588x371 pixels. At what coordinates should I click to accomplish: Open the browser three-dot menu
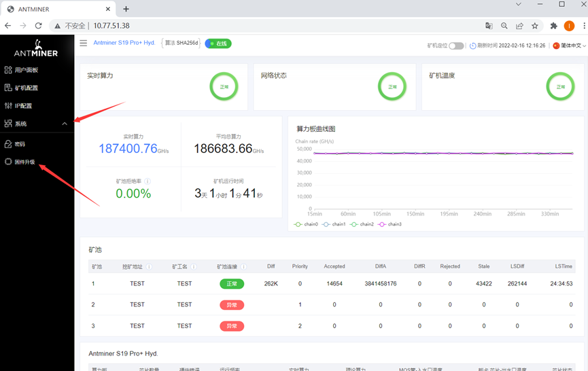coord(584,26)
